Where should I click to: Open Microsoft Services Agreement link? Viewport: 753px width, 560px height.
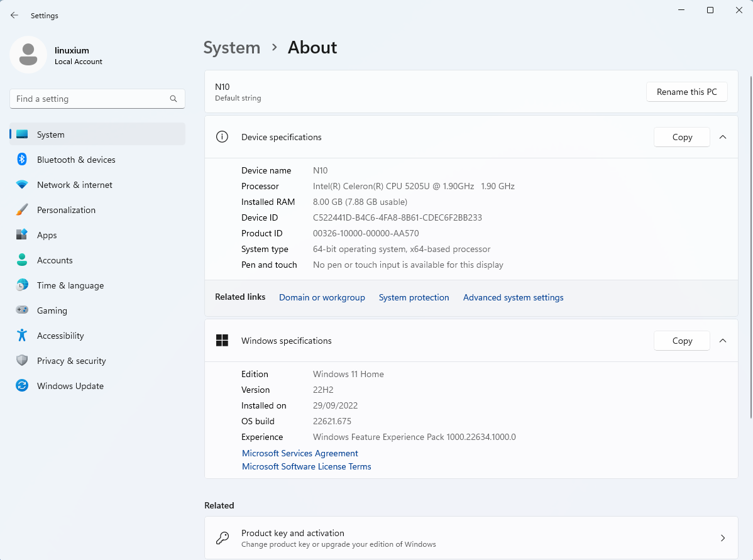pos(300,453)
